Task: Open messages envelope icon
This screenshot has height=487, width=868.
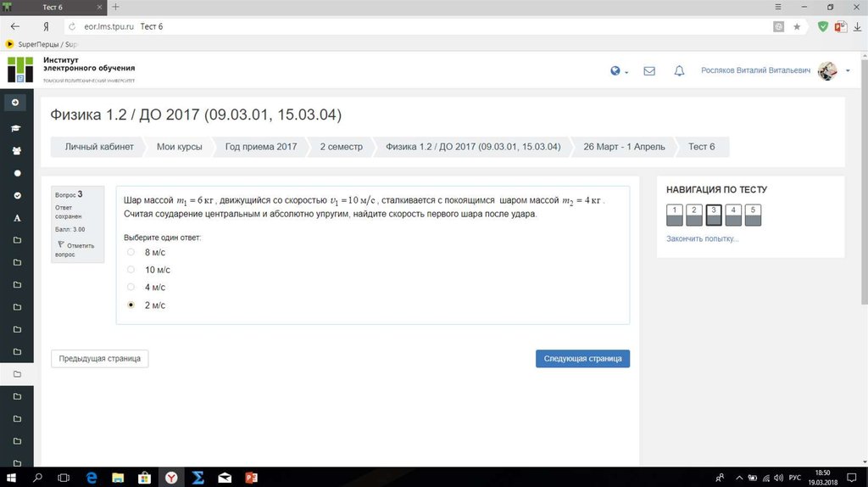Action: (649, 71)
